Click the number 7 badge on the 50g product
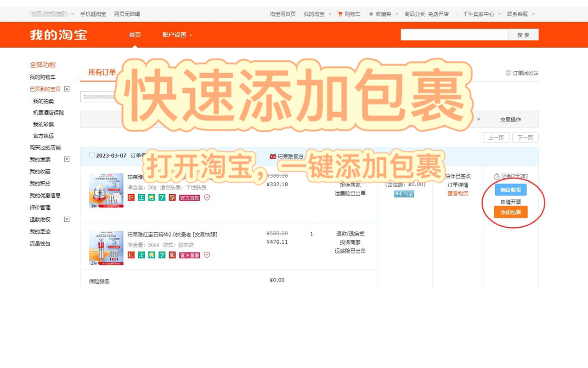This screenshot has height=368, width=588. point(162,197)
